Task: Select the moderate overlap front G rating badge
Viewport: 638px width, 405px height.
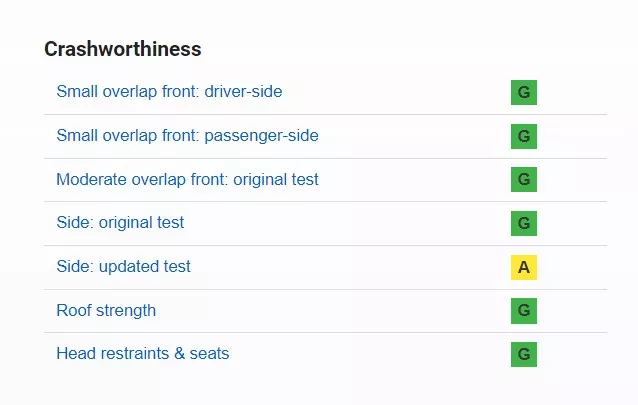Action: tap(524, 180)
